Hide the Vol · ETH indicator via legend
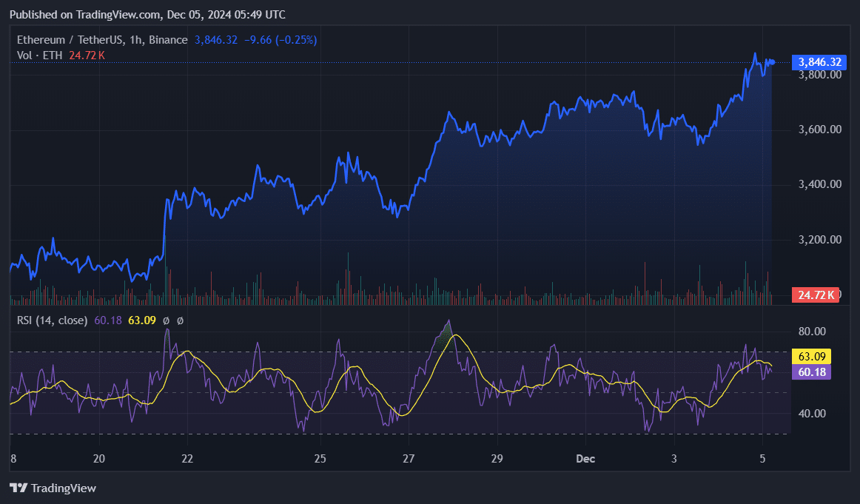 [41, 55]
